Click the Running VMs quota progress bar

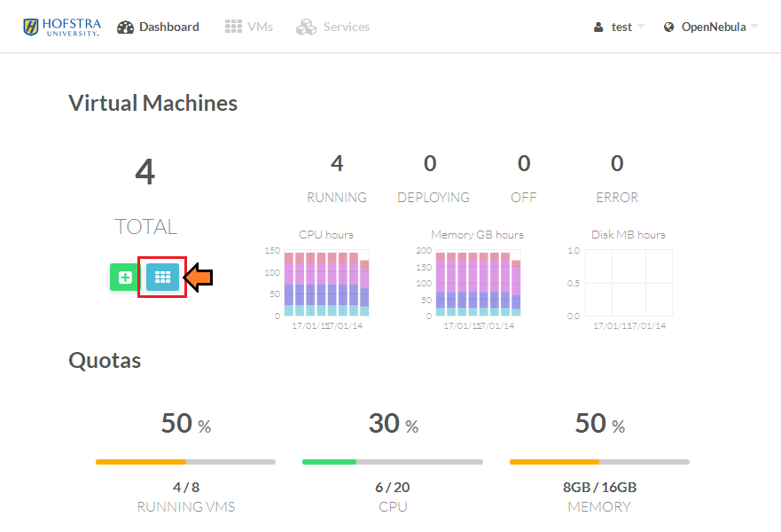click(x=185, y=462)
